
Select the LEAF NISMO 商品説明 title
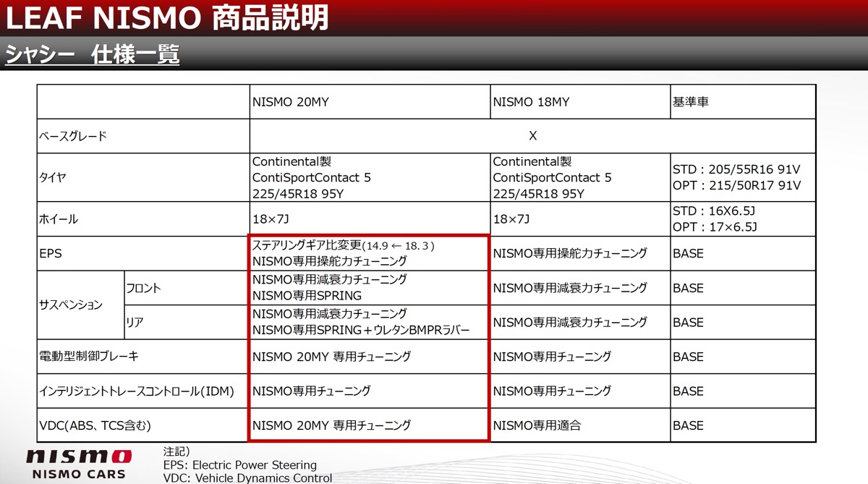[167, 18]
